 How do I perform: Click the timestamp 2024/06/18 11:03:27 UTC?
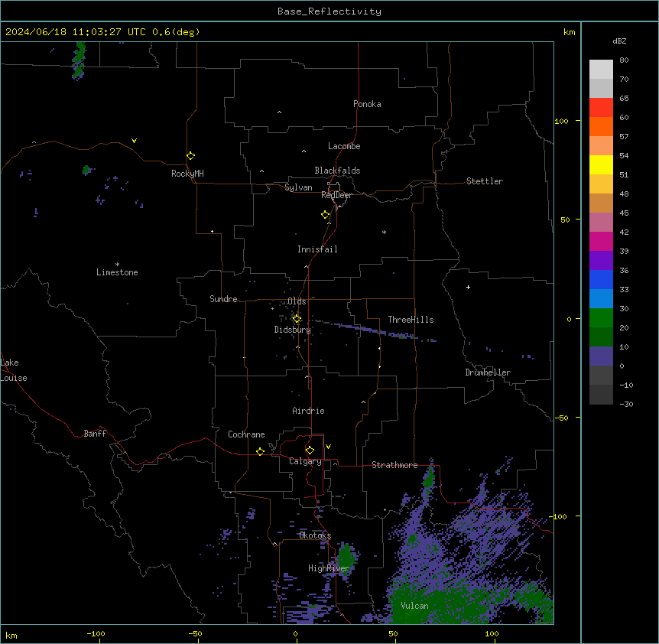point(76,32)
